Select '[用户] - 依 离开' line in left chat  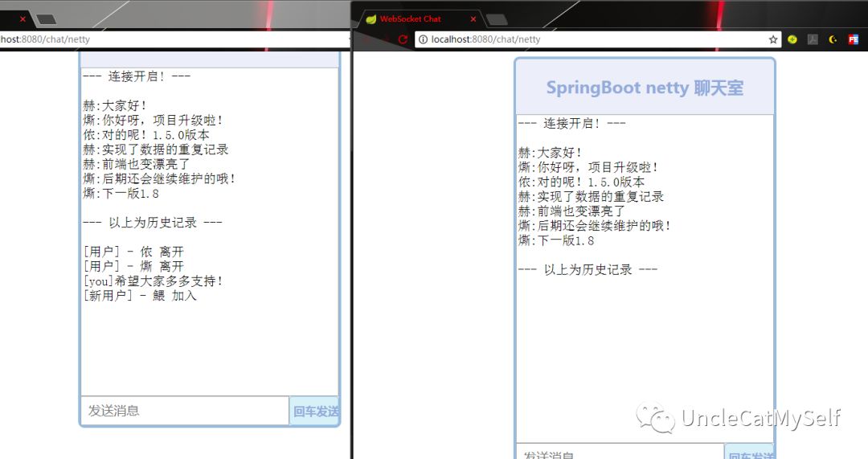pos(133,252)
